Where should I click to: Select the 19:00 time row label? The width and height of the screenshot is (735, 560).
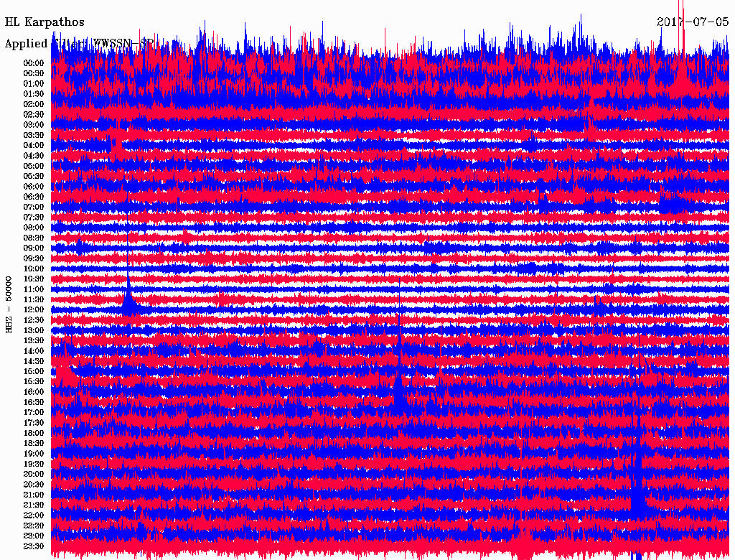tap(34, 454)
